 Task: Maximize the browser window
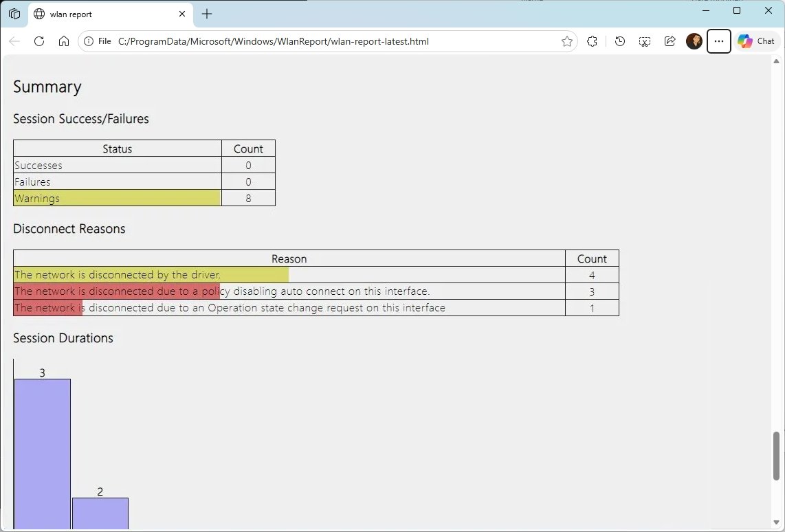pyautogui.click(x=737, y=10)
